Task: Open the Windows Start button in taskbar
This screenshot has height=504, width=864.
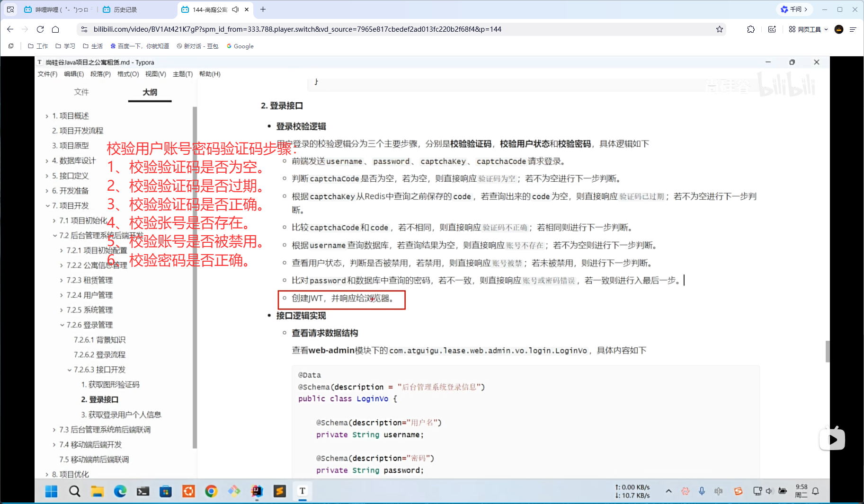Action: [51, 492]
